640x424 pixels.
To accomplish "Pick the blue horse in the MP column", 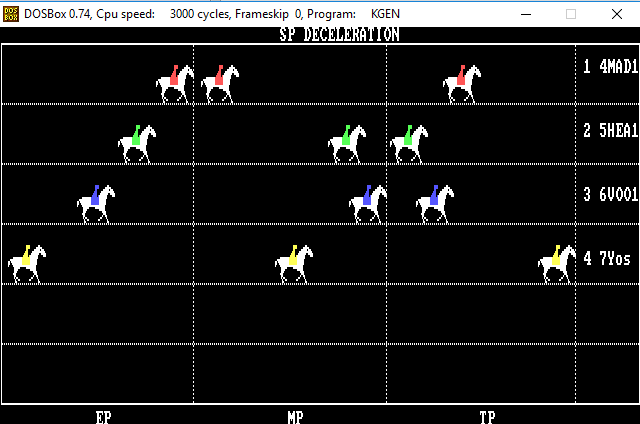I will point(368,204).
